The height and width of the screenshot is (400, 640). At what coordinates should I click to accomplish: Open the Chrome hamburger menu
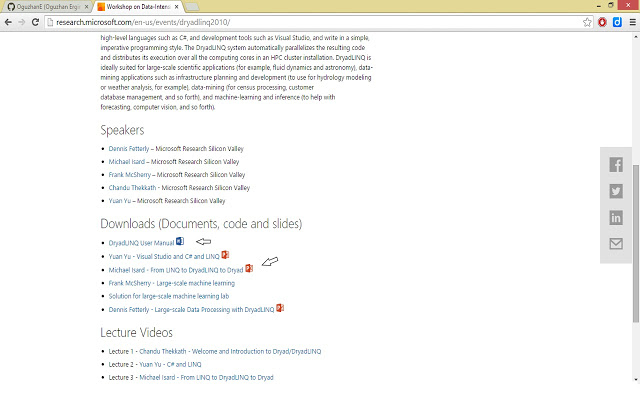click(632, 22)
